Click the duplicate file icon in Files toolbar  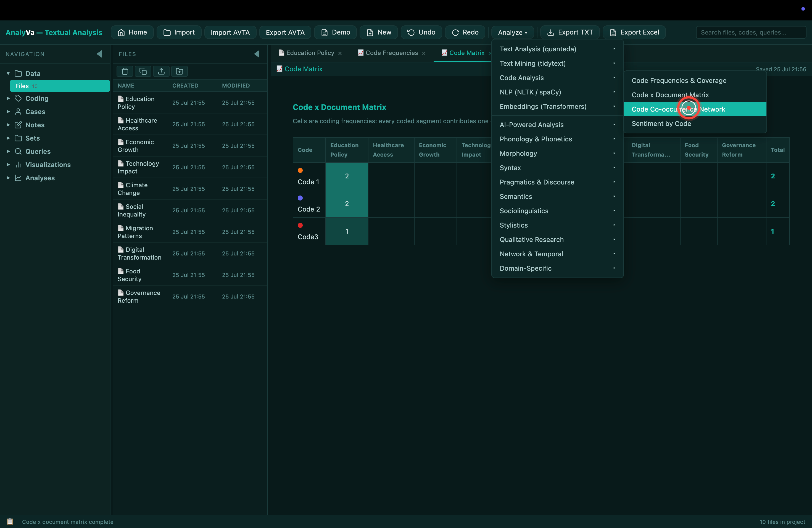tap(143, 71)
